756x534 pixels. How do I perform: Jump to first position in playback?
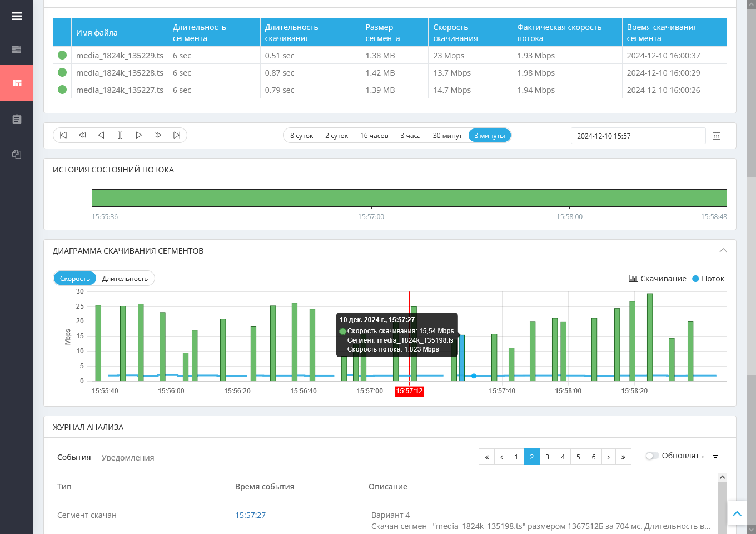tap(63, 135)
